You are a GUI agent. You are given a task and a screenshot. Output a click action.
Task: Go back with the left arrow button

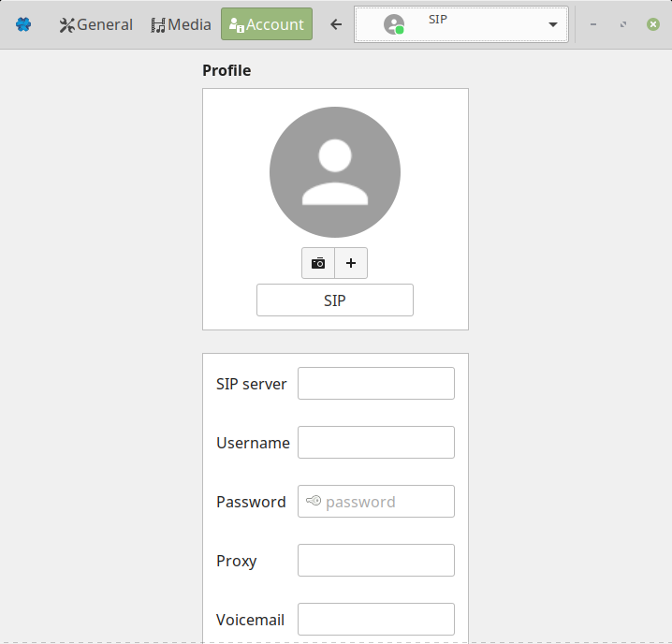[x=336, y=24]
